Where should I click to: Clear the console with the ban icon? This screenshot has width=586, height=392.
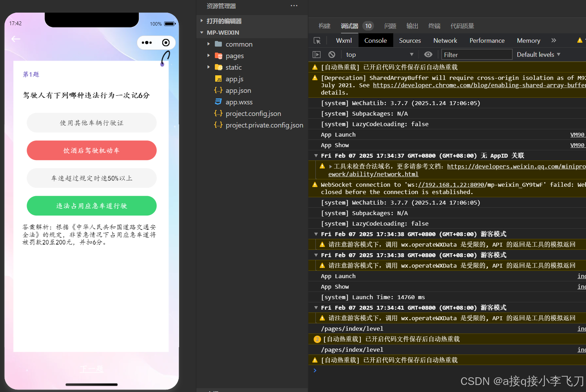point(332,55)
